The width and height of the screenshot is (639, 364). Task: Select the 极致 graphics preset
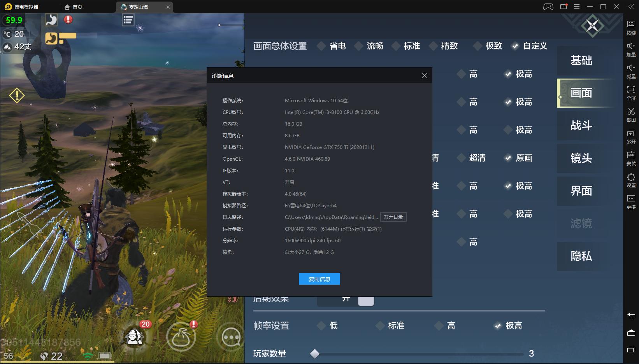(x=488, y=46)
